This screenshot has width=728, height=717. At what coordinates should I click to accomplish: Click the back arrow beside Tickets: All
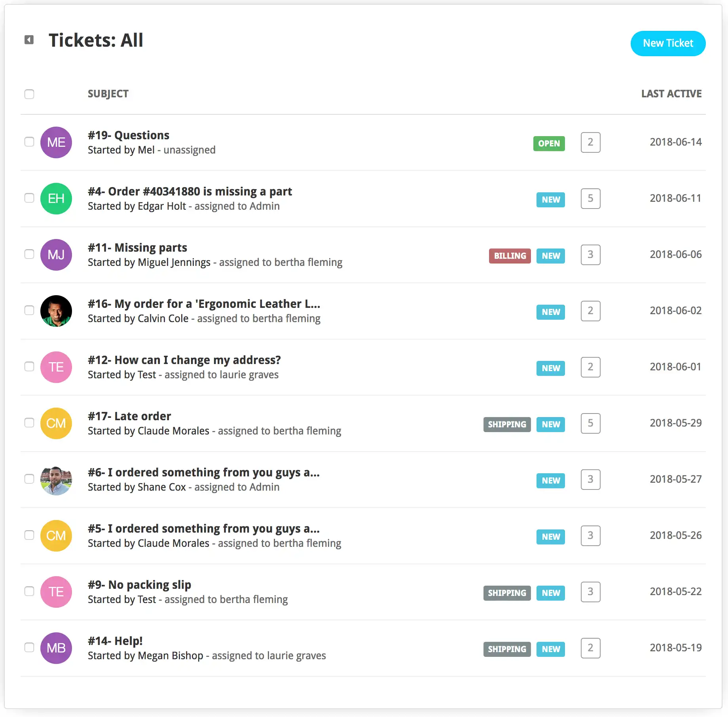(x=29, y=40)
